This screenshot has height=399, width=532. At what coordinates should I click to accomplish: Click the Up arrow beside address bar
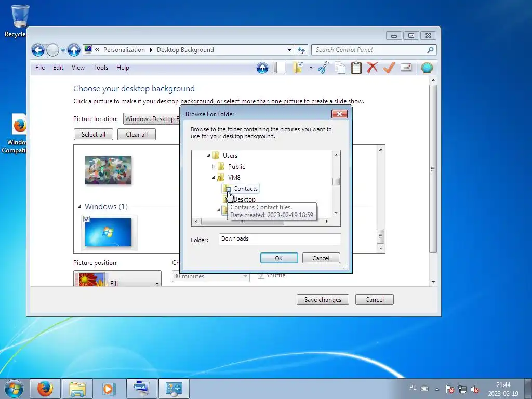74,50
